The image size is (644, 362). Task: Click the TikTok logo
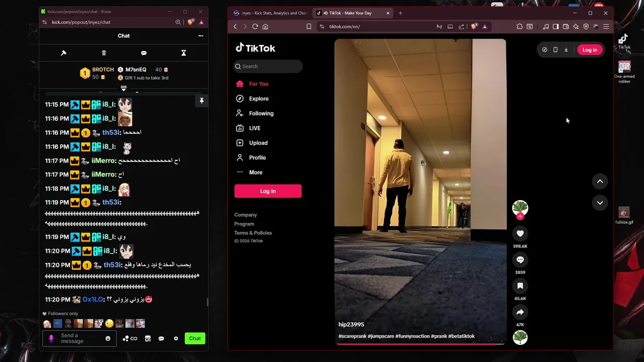tap(256, 48)
